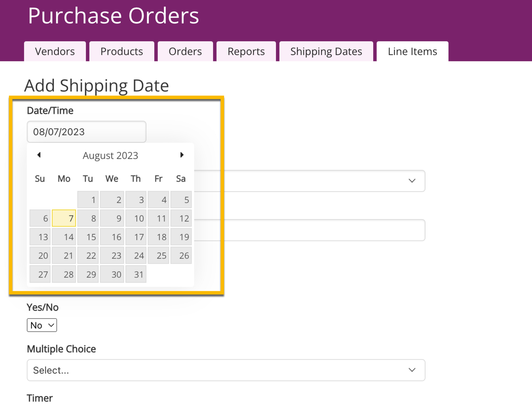532x408 pixels.
Task: Go to next month in calendar
Action: pos(182,155)
